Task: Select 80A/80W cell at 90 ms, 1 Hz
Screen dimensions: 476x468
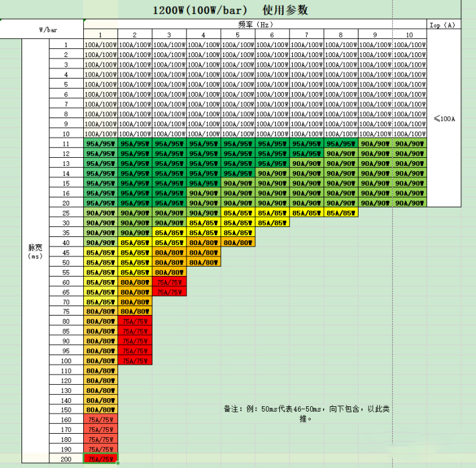Action: coord(101,340)
